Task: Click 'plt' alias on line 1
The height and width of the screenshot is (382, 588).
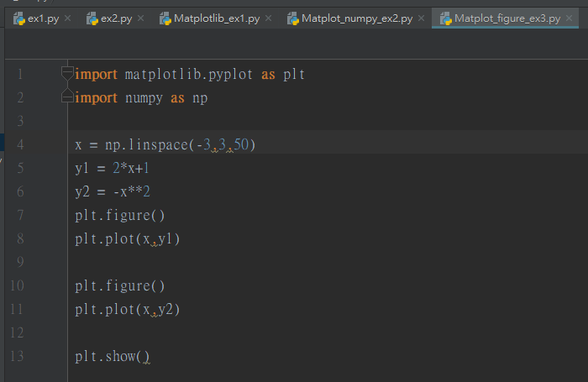Action: click(x=294, y=74)
